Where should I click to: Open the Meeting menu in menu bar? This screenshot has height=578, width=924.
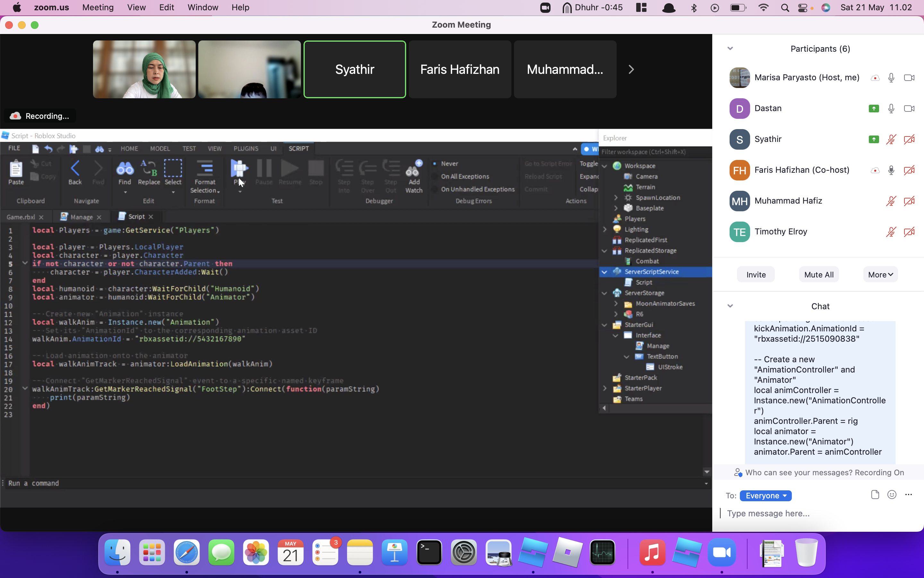point(98,8)
